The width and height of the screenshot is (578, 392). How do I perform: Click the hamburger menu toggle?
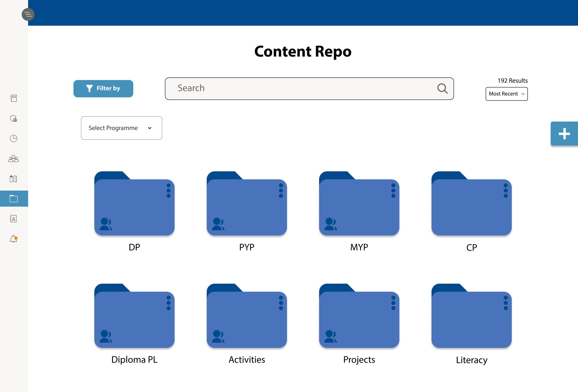click(x=28, y=14)
